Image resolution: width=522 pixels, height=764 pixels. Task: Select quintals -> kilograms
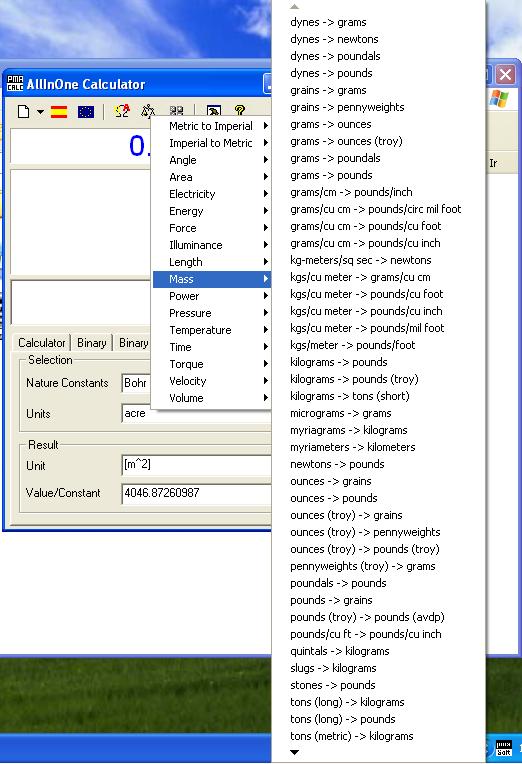click(x=378, y=651)
